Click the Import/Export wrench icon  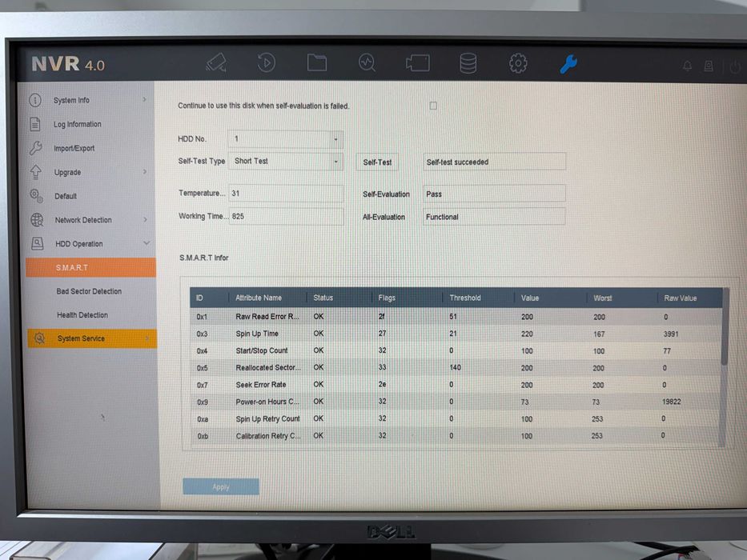point(35,148)
